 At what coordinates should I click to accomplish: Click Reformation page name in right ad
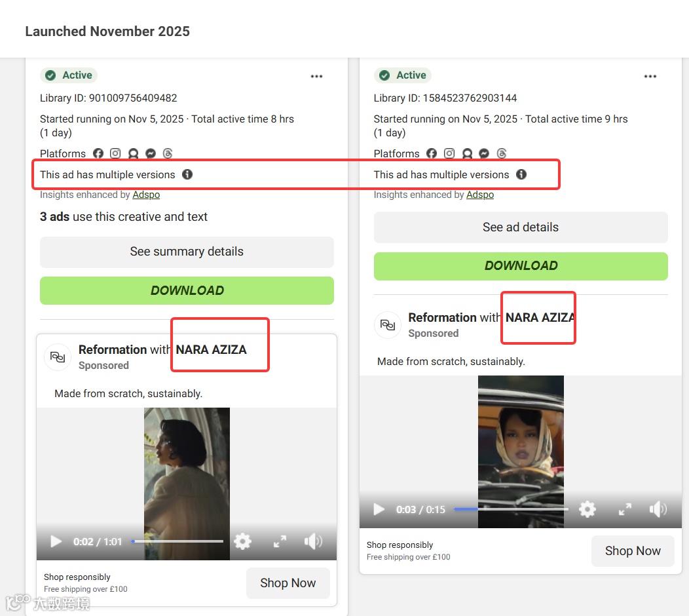click(x=442, y=317)
